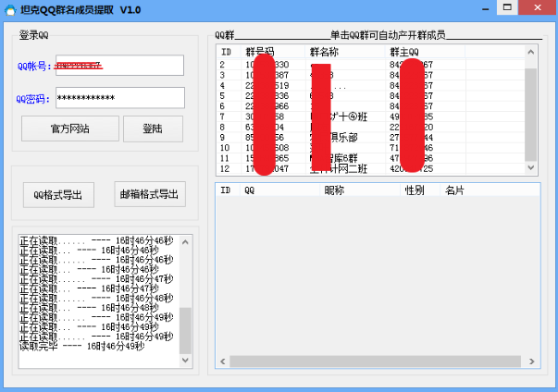Select group row 9 ending 俱乐部

[x=370, y=138]
